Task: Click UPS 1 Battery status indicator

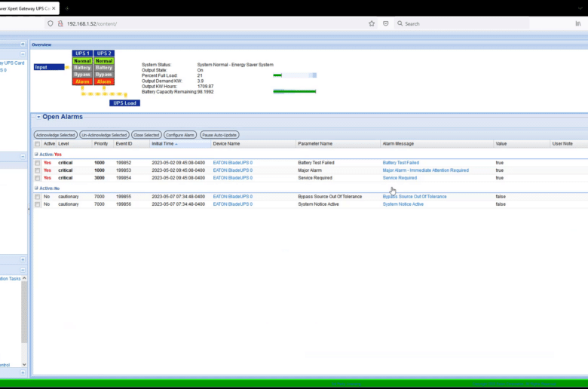Action: click(82, 68)
